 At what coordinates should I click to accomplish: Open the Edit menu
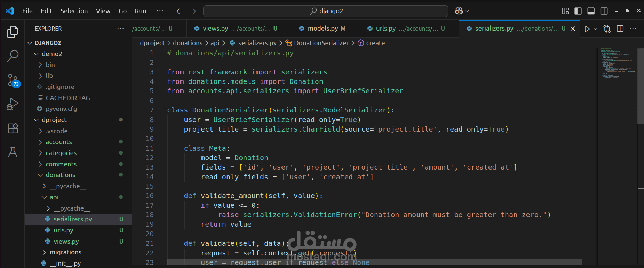coord(47,11)
